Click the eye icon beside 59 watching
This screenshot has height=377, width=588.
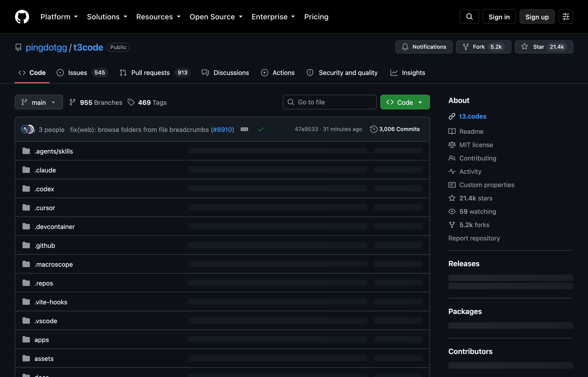point(452,211)
